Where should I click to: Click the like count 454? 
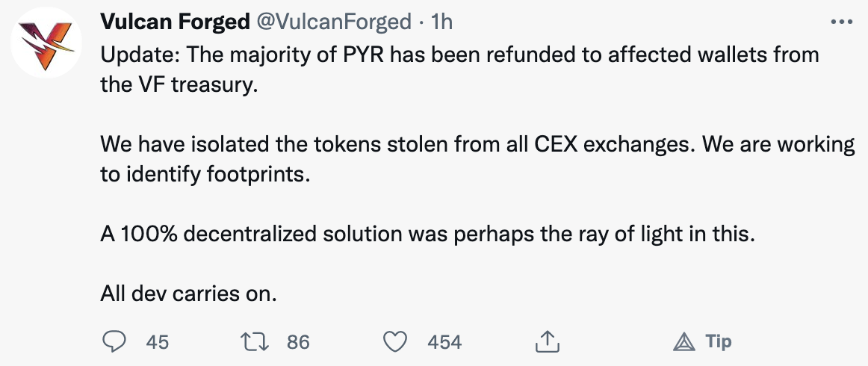[x=444, y=342]
